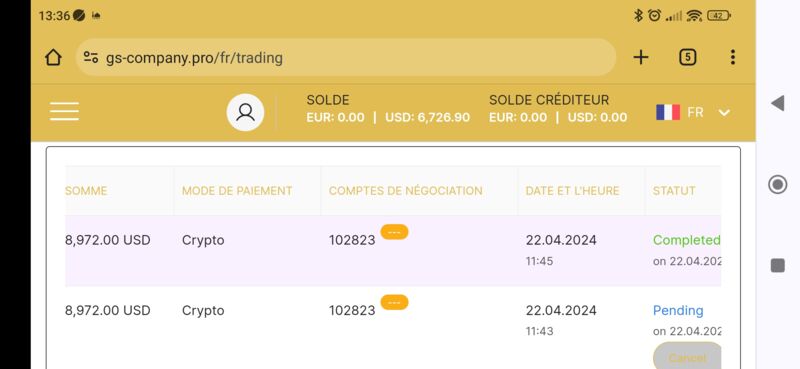Click the STATUT column header
The height and width of the screenshot is (369, 800).
674,191
